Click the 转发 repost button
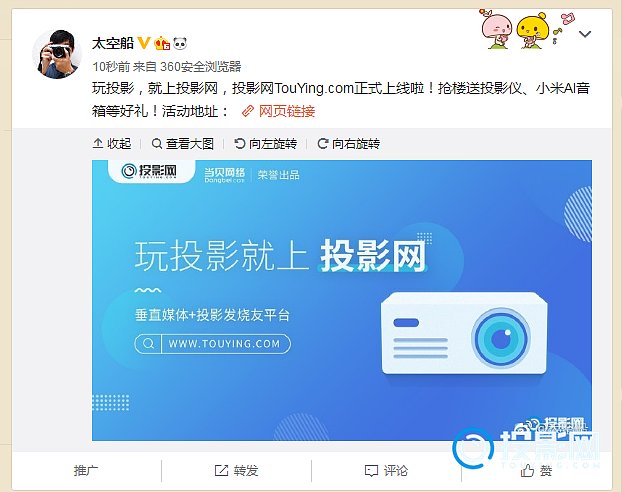 point(236,471)
